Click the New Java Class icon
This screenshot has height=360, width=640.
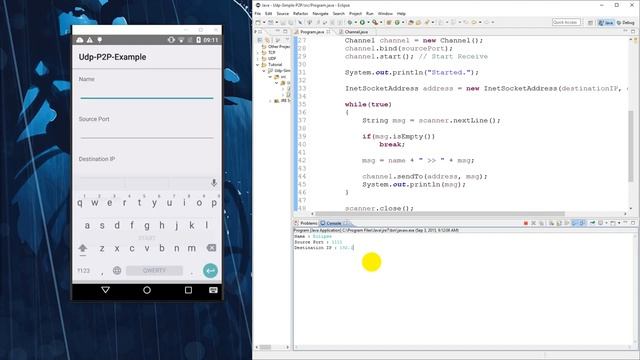(x=398, y=22)
